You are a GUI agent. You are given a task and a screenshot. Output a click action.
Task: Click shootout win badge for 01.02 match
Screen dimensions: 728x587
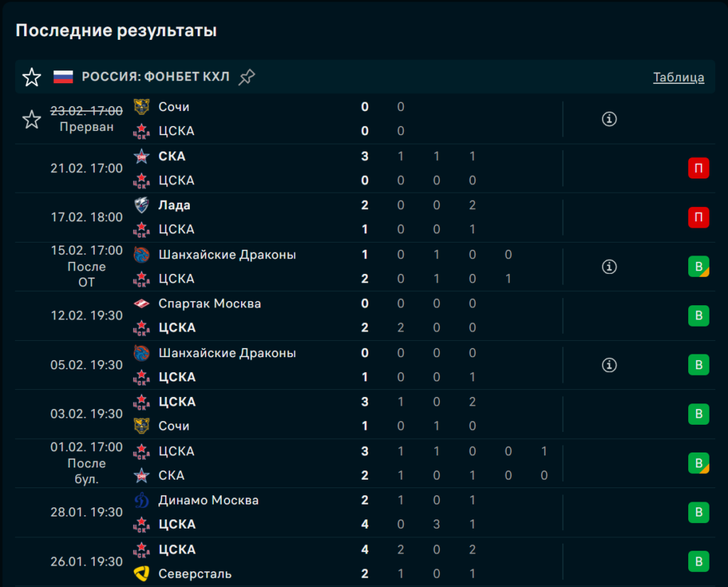(x=698, y=463)
